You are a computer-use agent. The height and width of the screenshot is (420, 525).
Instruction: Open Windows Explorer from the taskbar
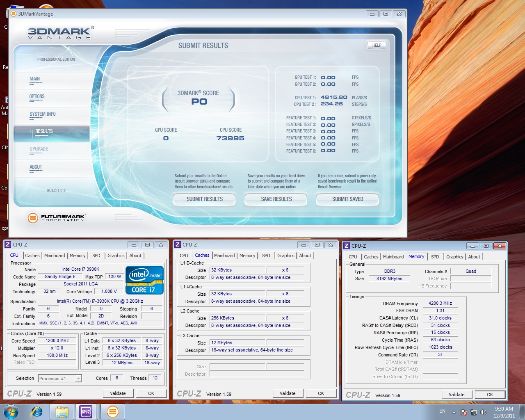62,411
